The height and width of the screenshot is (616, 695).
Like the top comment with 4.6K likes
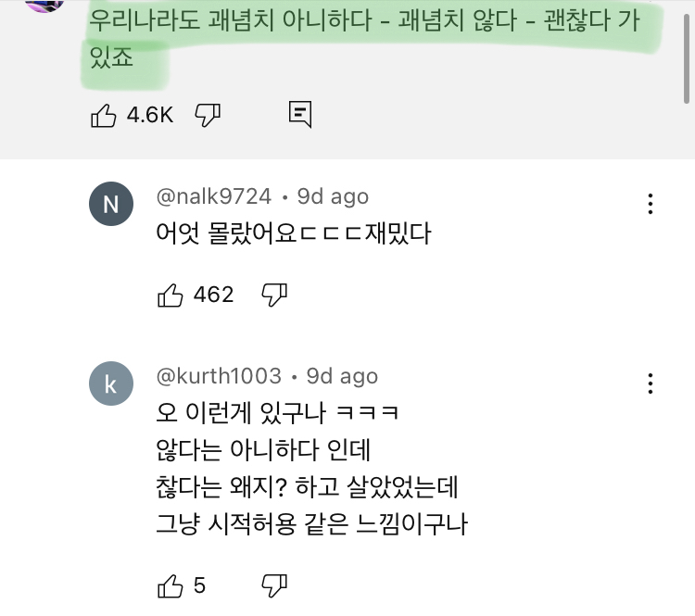[x=103, y=115]
